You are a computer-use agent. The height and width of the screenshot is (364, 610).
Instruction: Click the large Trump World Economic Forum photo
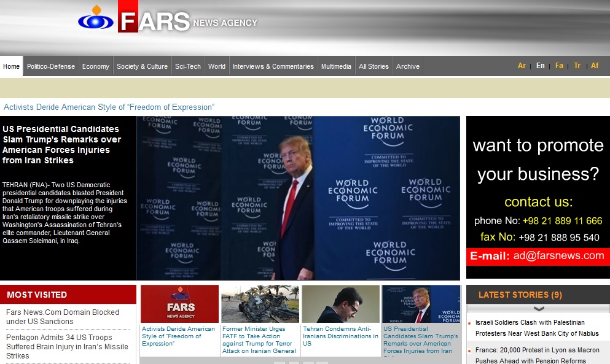(298, 198)
